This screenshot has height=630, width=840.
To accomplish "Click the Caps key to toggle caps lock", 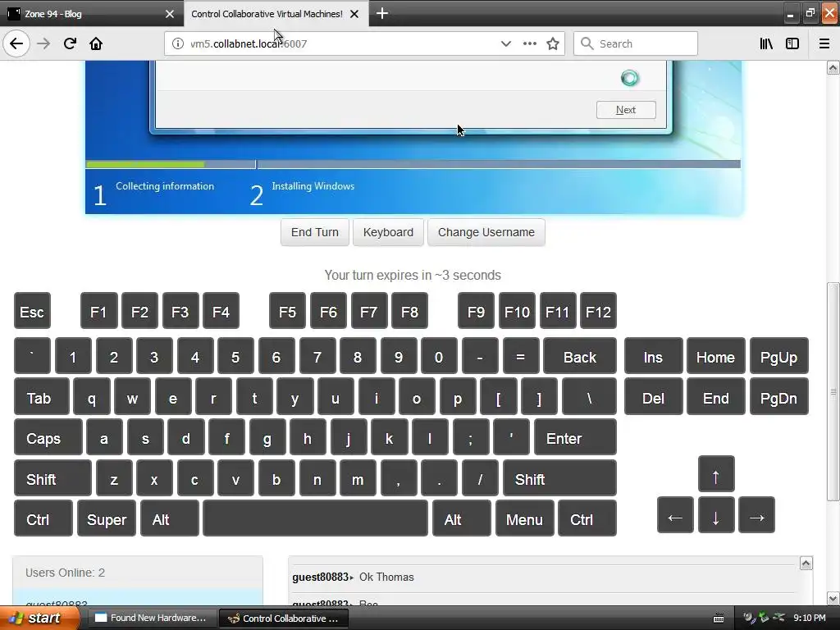I will [x=48, y=437].
